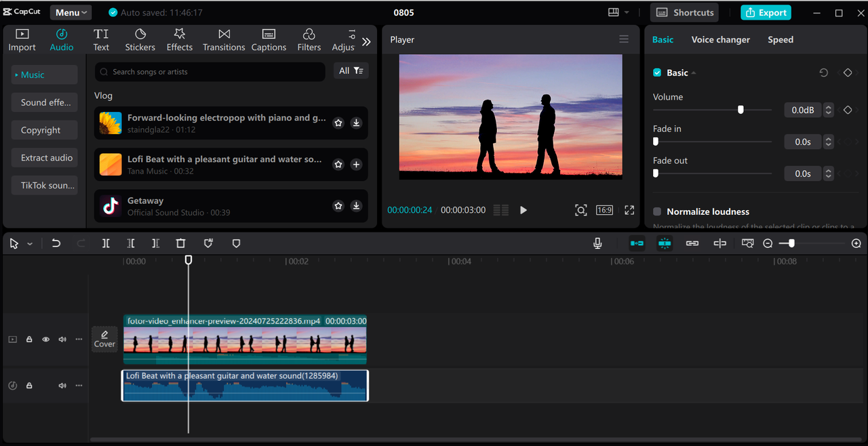Switch to the Text tab
Viewport: 868px width, 446px height.
tap(101, 40)
